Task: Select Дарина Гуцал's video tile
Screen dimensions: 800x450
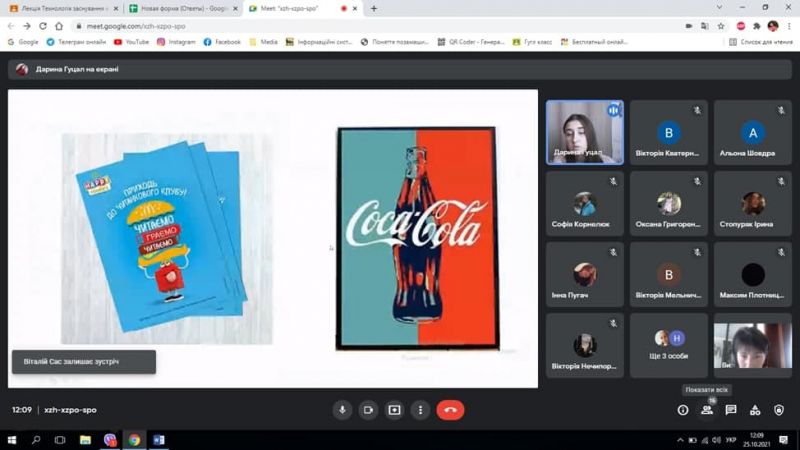Action: (x=585, y=132)
